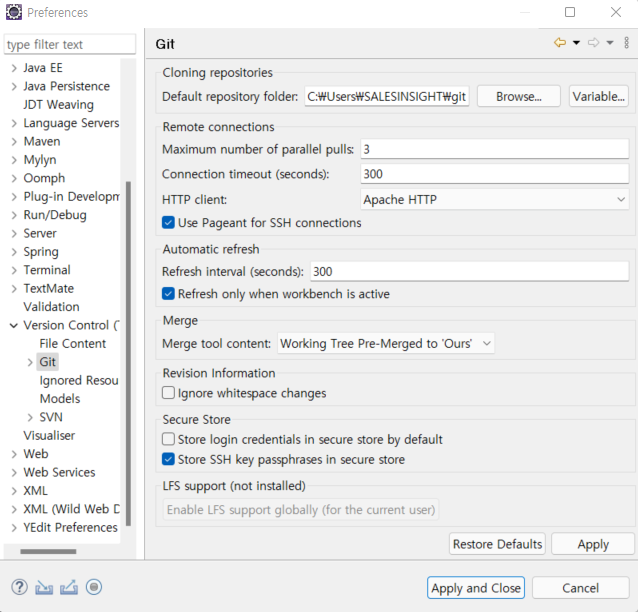Select File Content under Version Control
The width and height of the screenshot is (638, 612).
pos(72,343)
